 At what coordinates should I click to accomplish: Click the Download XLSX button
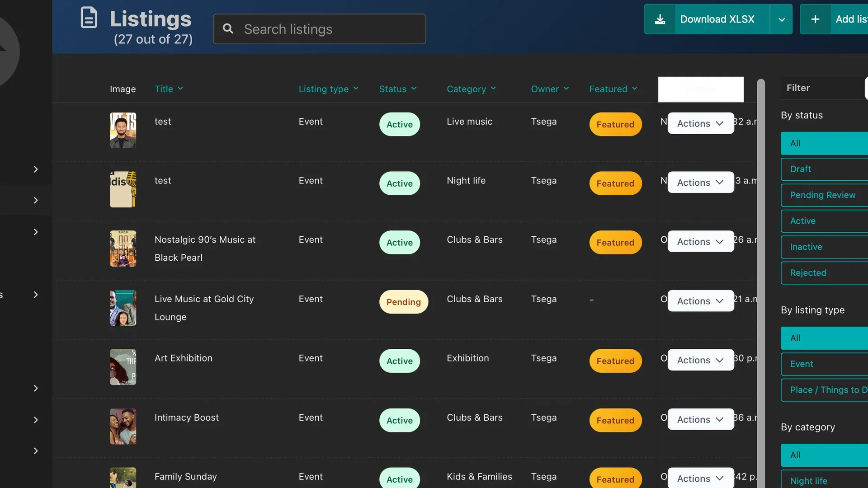pyautogui.click(x=717, y=19)
